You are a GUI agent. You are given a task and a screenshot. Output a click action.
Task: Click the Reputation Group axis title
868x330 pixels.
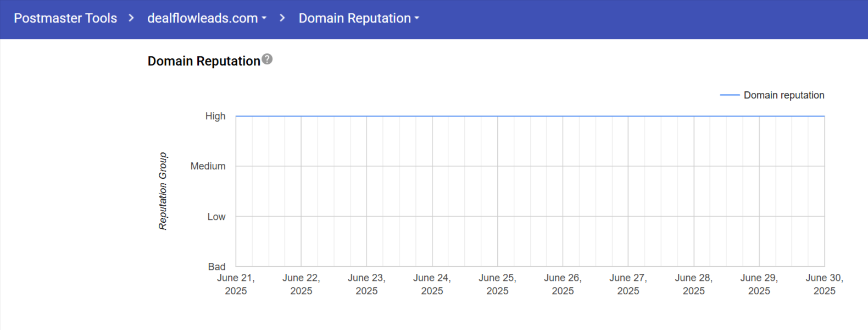click(163, 191)
